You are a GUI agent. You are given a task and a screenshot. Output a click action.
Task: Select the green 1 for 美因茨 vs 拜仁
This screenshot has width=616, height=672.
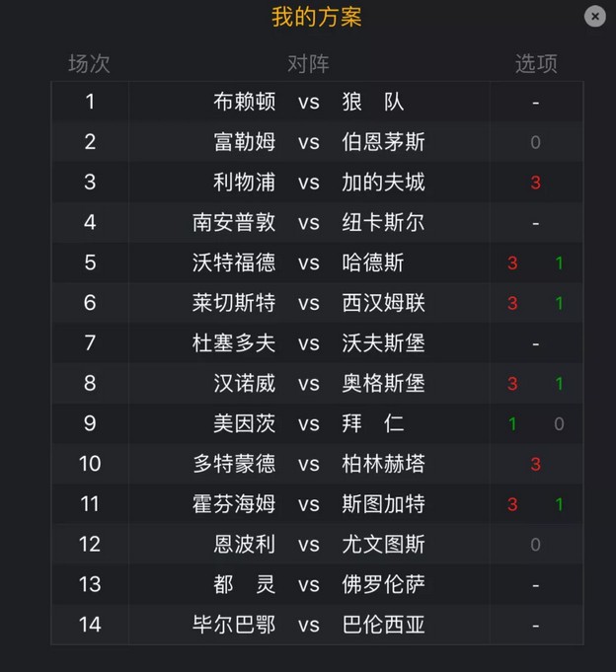coord(512,424)
